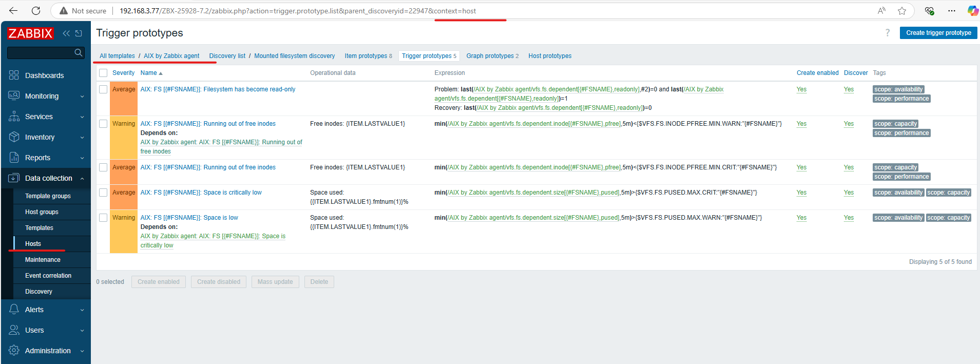The width and height of the screenshot is (980, 364).
Task: Click the Users icon
Action: (14, 330)
